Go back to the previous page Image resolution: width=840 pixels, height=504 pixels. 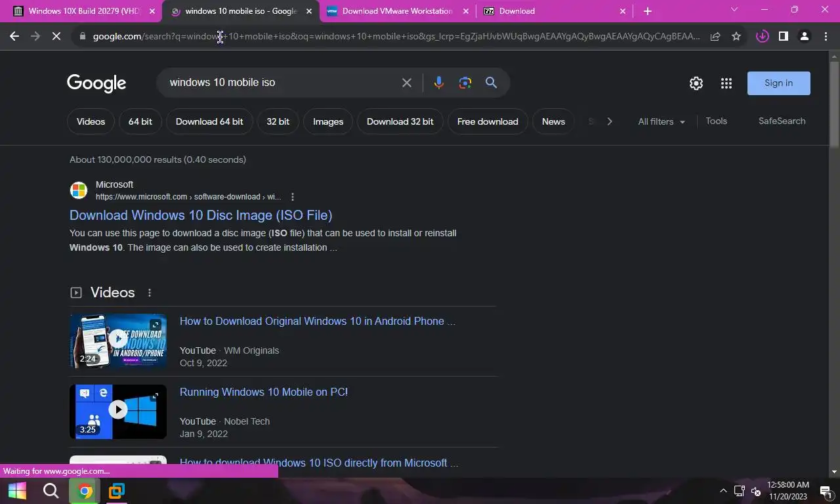point(14,37)
